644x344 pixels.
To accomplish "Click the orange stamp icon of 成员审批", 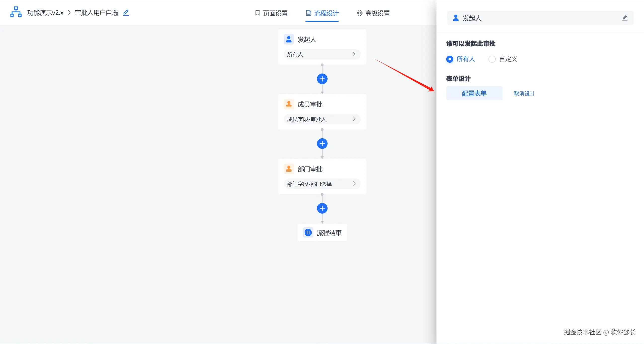I will click(x=289, y=104).
